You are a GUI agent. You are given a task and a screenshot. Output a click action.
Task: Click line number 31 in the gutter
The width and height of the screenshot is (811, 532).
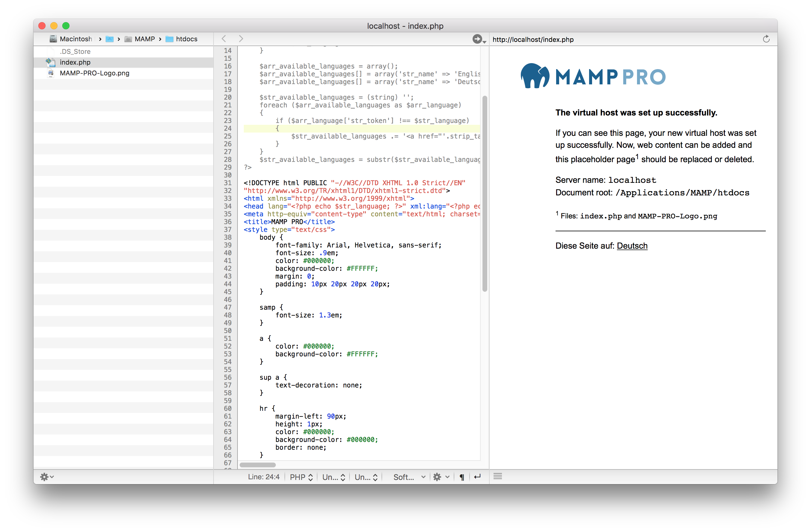coord(228,183)
